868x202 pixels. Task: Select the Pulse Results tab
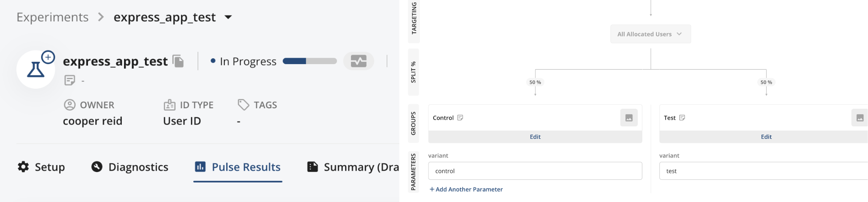click(x=238, y=167)
